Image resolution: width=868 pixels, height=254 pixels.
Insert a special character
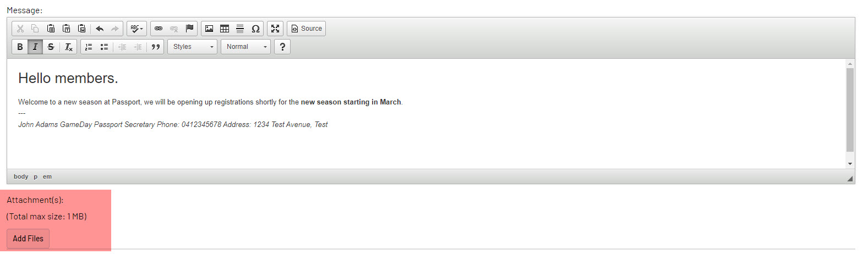tap(255, 29)
